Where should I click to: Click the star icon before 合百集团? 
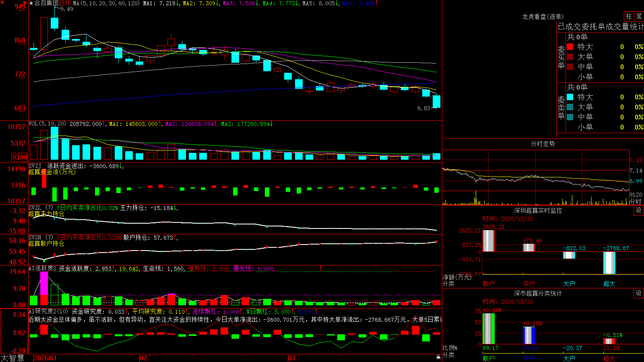31,3
